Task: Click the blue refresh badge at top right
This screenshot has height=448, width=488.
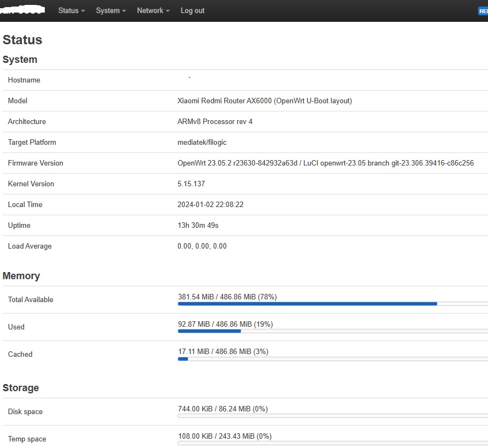Action: click(483, 11)
